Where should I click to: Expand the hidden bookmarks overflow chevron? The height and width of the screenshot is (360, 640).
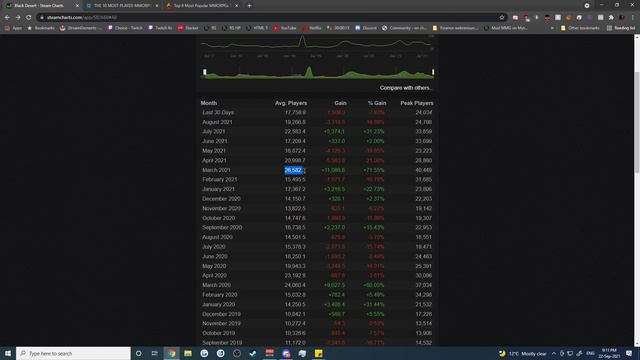pos(552,28)
